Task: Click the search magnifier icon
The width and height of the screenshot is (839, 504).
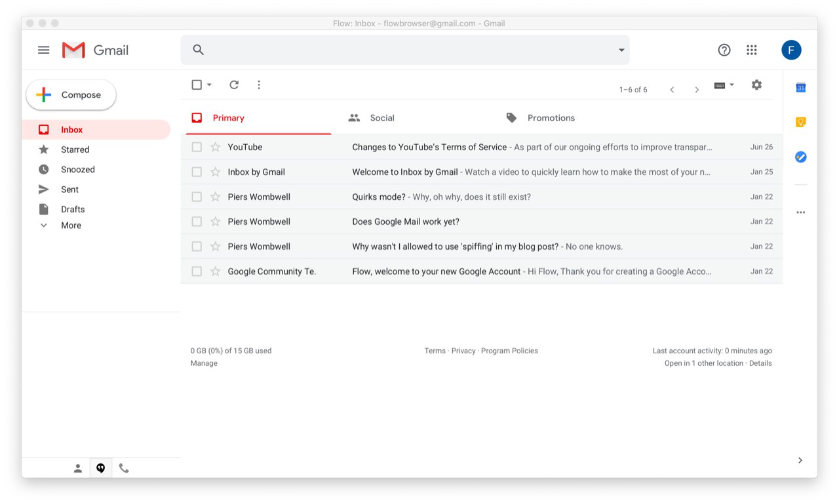Action: coord(199,50)
